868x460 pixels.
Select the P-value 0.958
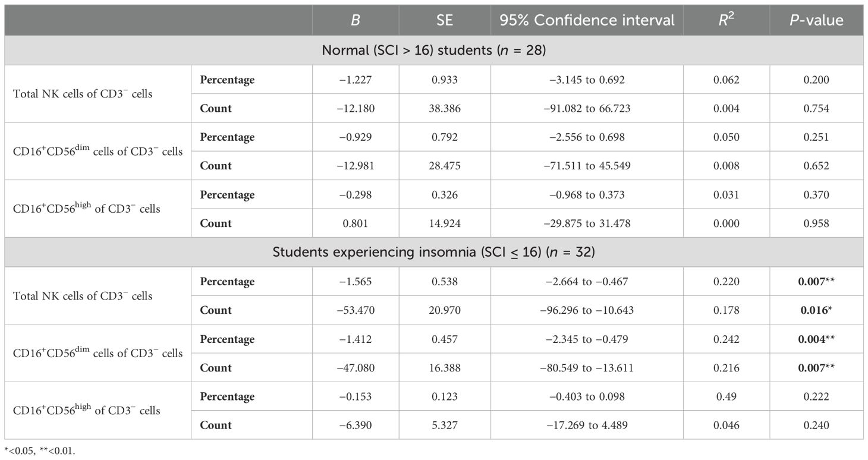[816, 223]
